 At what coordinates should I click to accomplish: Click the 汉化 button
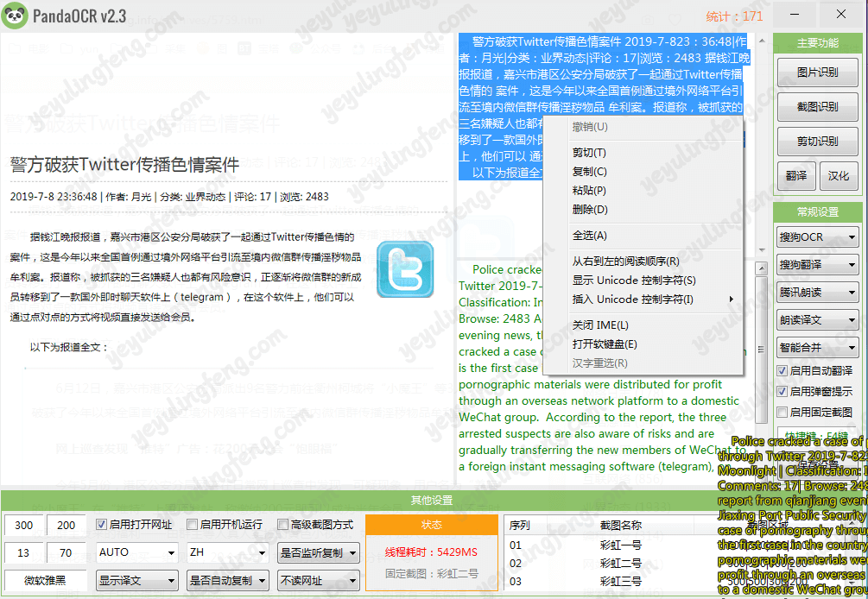(839, 176)
